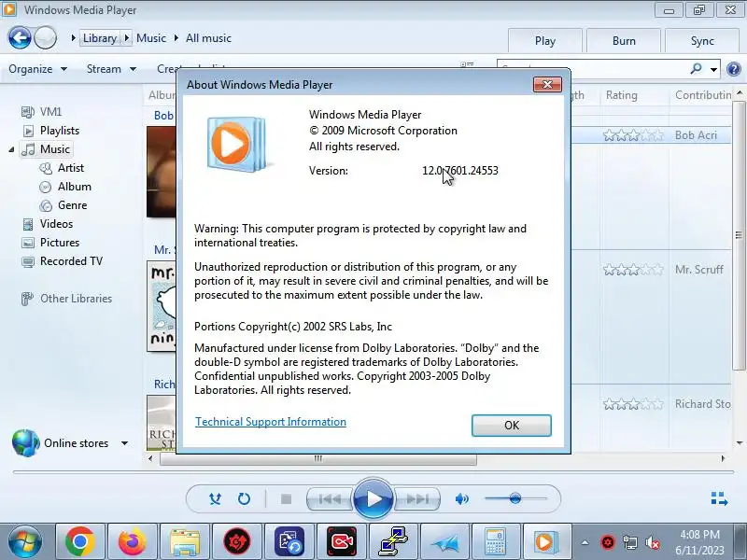Screen dimensions: 747x560
Task: Click the Contributing artist column header
Action: (700, 95)
